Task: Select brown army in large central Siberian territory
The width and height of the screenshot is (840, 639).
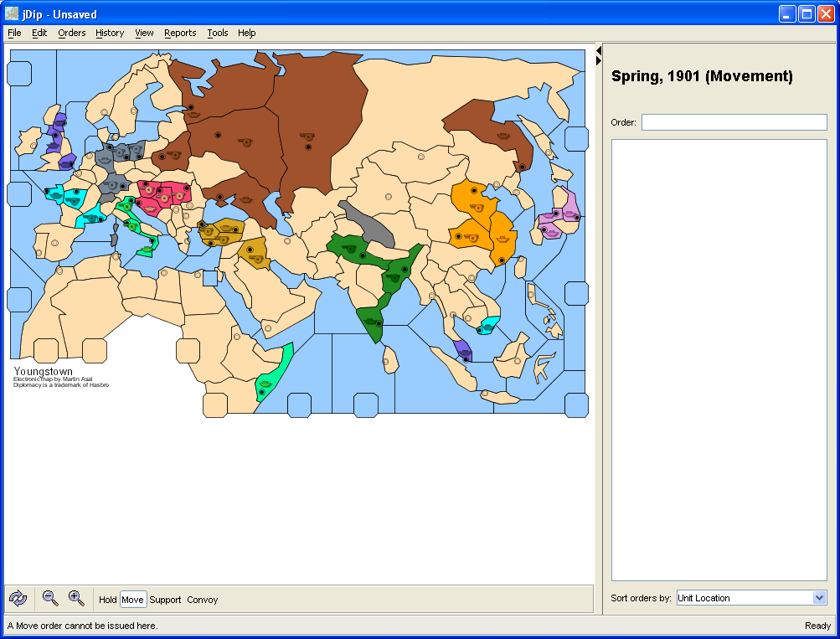Action: (307, 137)
